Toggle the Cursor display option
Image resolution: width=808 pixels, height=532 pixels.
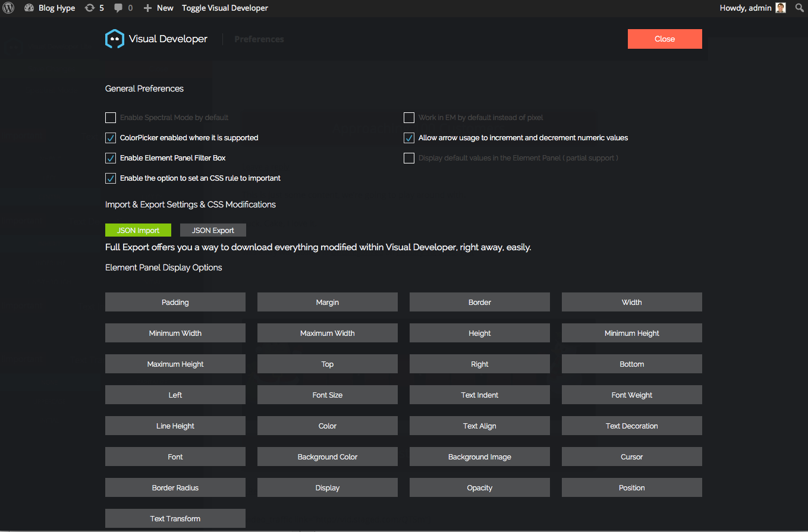pyautogui.click(x=632, y=457)
